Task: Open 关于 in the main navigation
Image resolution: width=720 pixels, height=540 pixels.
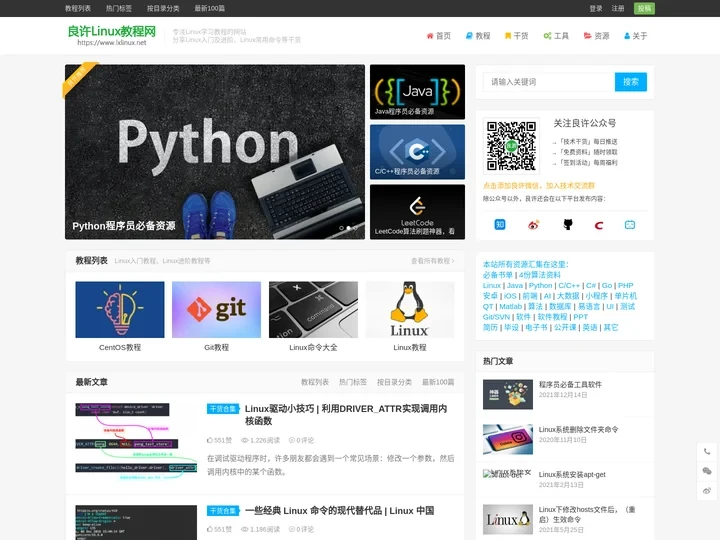Action: 636,36
